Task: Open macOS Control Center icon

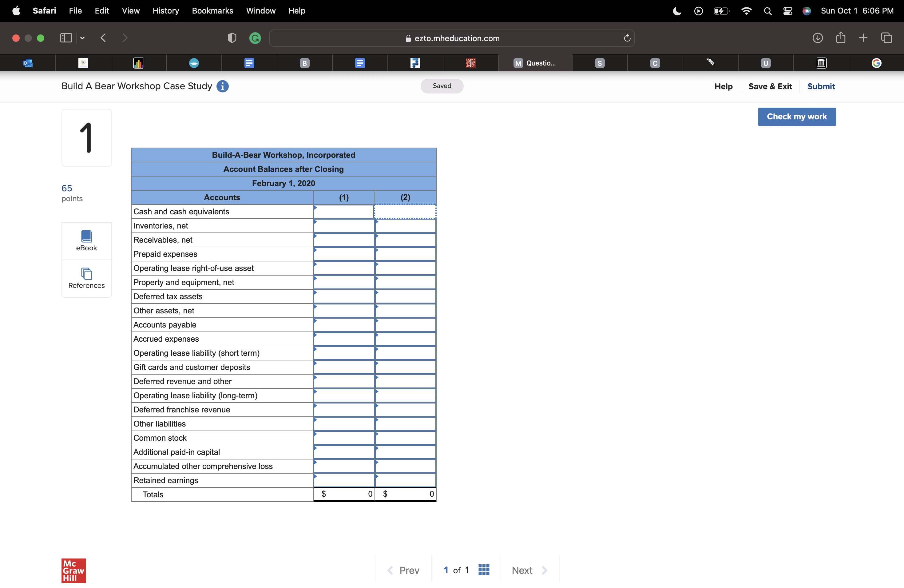Action: coord(788,11)
